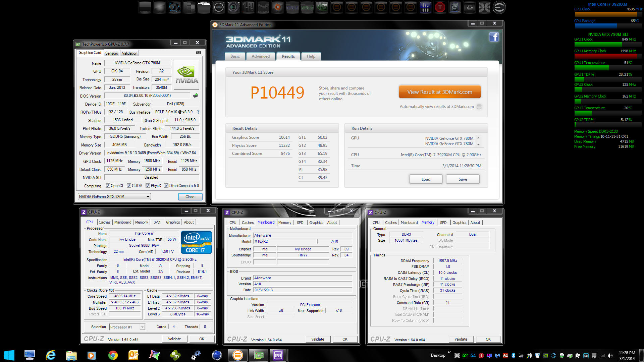This screenshot has height=362, width=644.
Task: Switch to the Sensors tab in GPU-Z
Action: tap(111, 53)
